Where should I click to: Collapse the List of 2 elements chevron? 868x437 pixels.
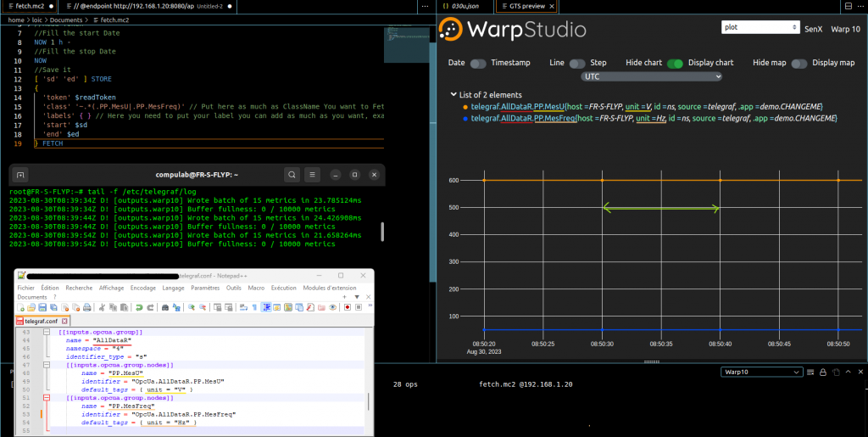[x=454, y=95]
